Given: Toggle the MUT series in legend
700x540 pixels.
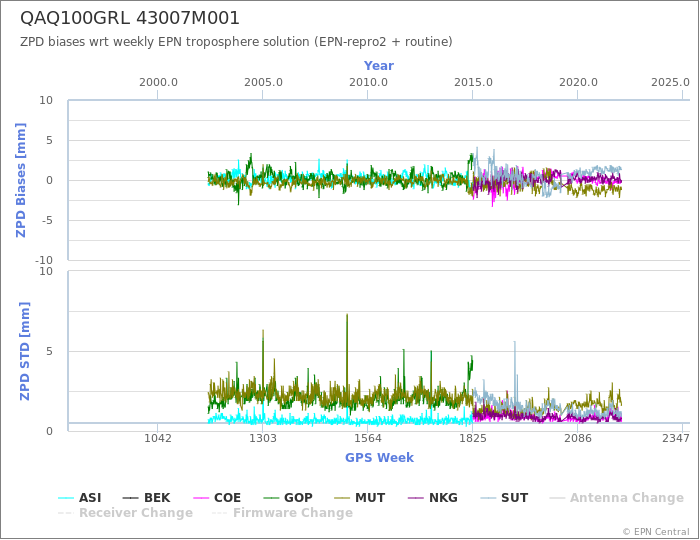Looking at the screenshot, I should 359,498.
